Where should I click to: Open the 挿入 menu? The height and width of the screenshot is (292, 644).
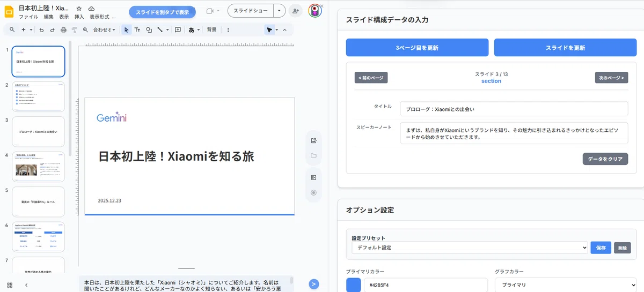79,17
